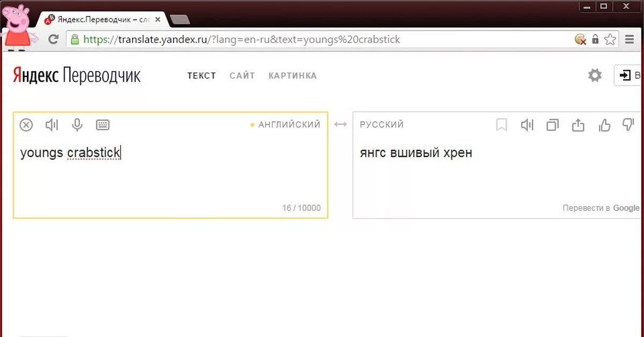
Task: Rate the translation thumbs up
Action: coord(604,125)
